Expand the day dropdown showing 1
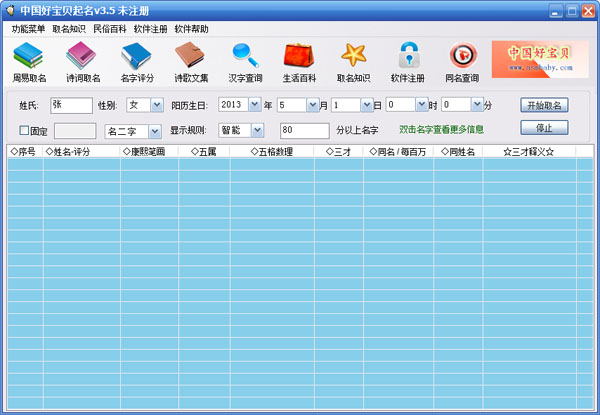600x415 pixels. [x=367, y=104]
